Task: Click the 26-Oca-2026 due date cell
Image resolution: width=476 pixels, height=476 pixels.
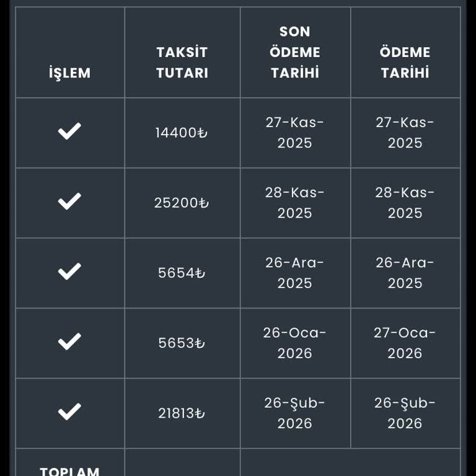Action: tap(295, 343)
